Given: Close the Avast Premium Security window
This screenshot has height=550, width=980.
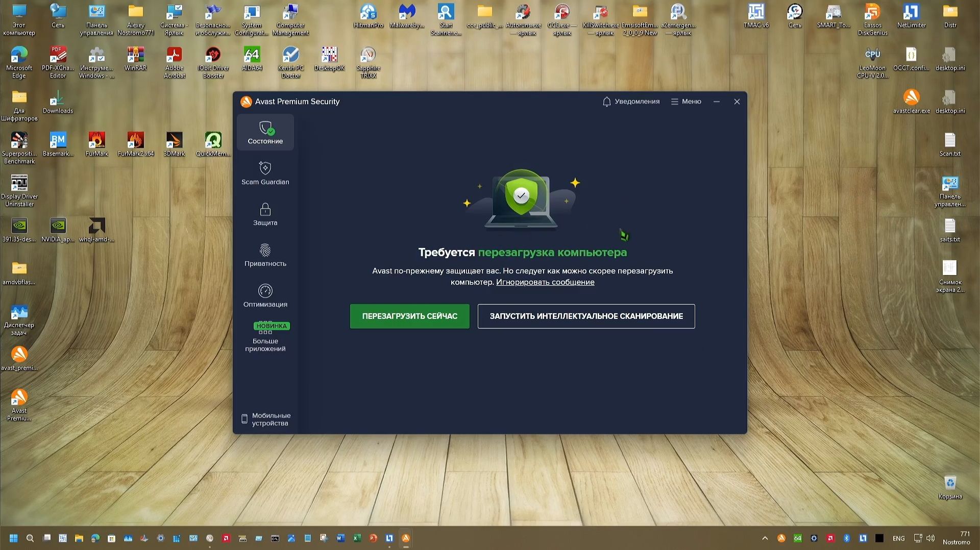Looking at the screenshot, I should [x=737, y=102].
